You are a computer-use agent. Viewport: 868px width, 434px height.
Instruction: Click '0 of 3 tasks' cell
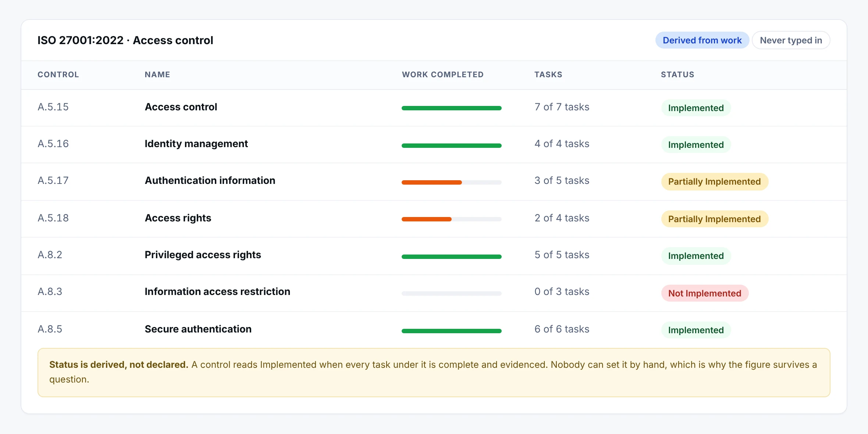pos(562,292)
